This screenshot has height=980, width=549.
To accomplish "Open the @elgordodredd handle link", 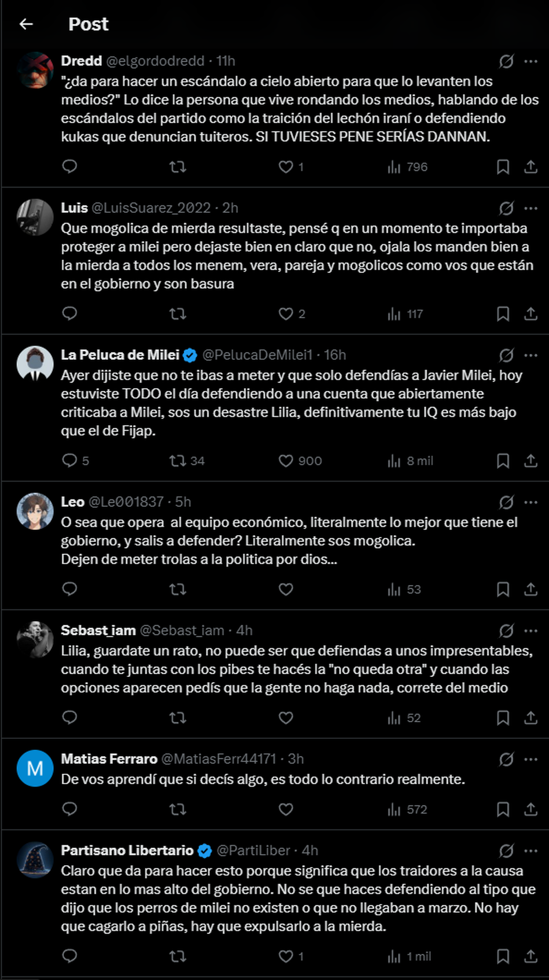I will pos(155,61).
